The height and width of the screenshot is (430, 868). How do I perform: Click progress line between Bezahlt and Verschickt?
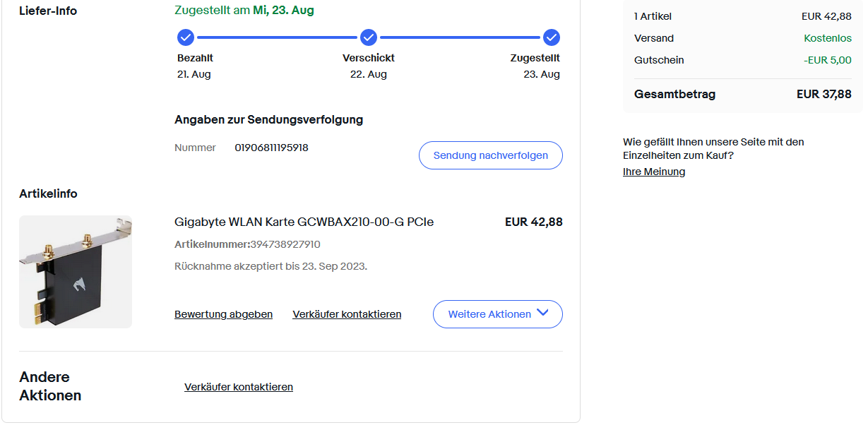coord(277,37)
